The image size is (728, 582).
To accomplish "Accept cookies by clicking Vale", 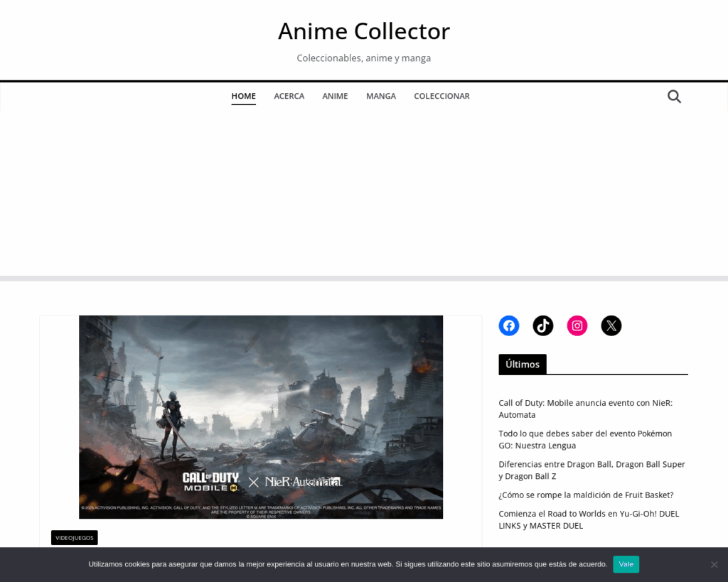I will pos(626,564).
